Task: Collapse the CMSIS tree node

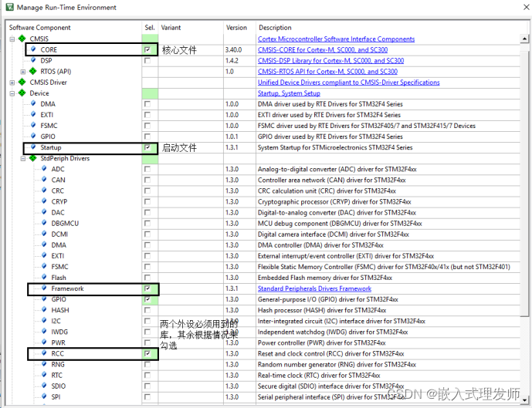Action: click(x=12, y=39)
